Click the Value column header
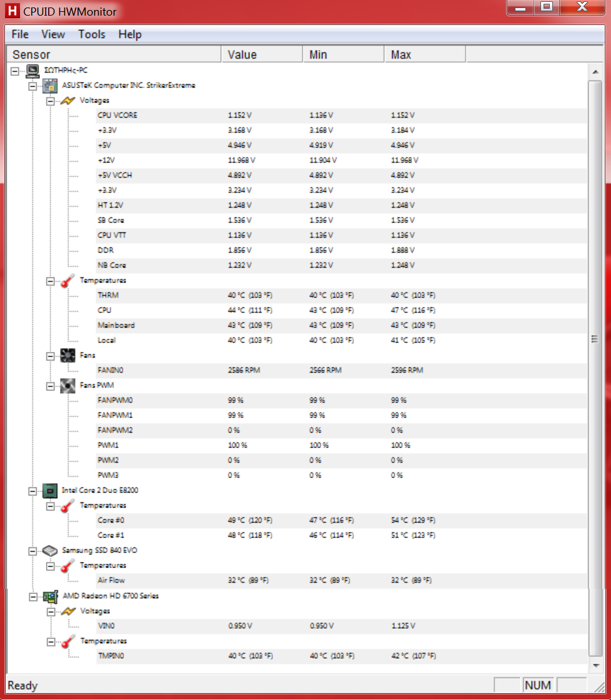Viewport: 611px width, 700px height. (x=262, y=54)
